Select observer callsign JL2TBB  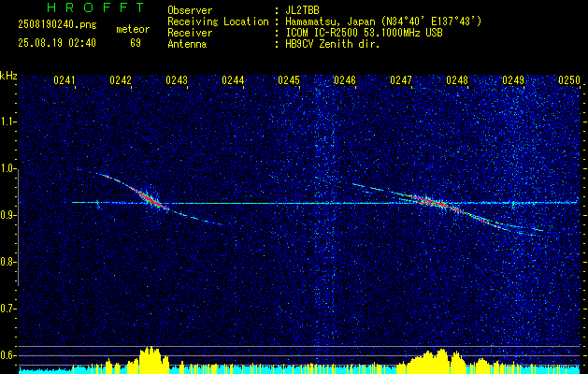pyautogui.click(x=302, y=10)
